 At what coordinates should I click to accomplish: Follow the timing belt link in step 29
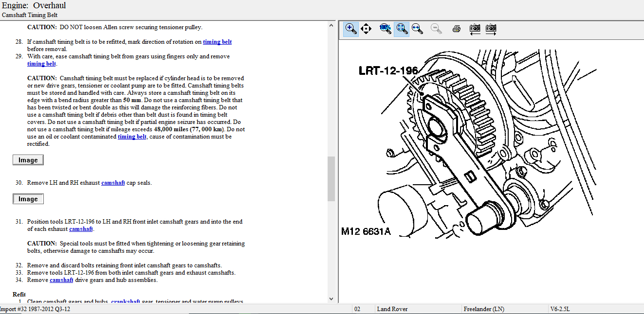(41, 64)
